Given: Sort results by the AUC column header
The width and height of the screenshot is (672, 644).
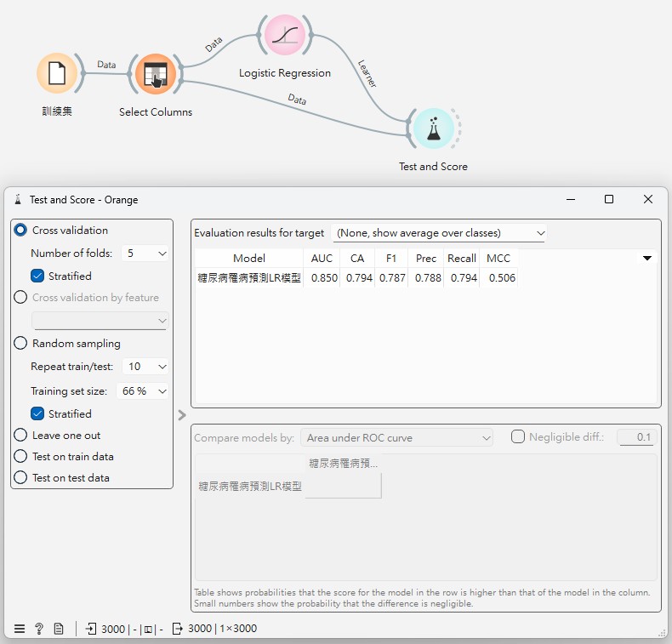Looking at the screenshot, I should [322, 258].
